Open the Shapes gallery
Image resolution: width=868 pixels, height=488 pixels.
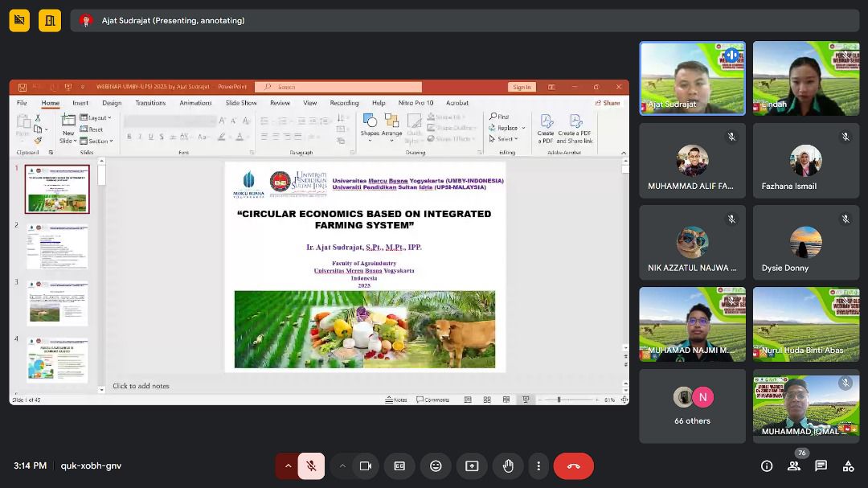(x=370, y=127)
